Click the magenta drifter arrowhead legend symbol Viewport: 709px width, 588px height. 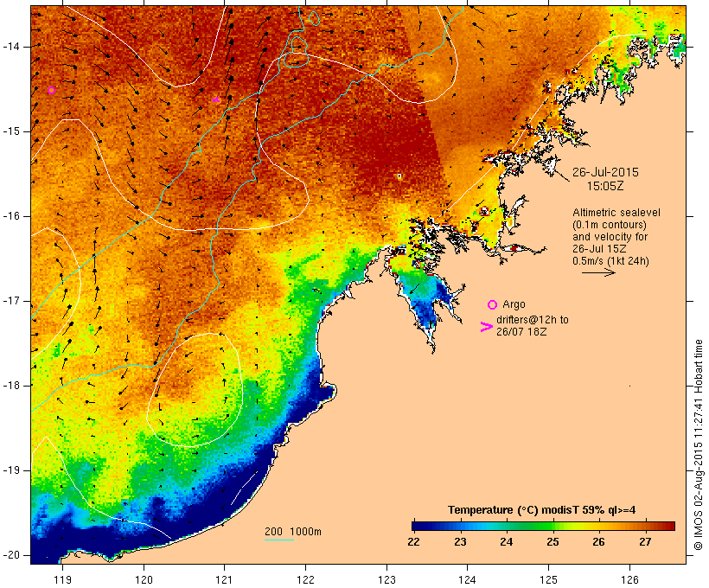(486, 327)
